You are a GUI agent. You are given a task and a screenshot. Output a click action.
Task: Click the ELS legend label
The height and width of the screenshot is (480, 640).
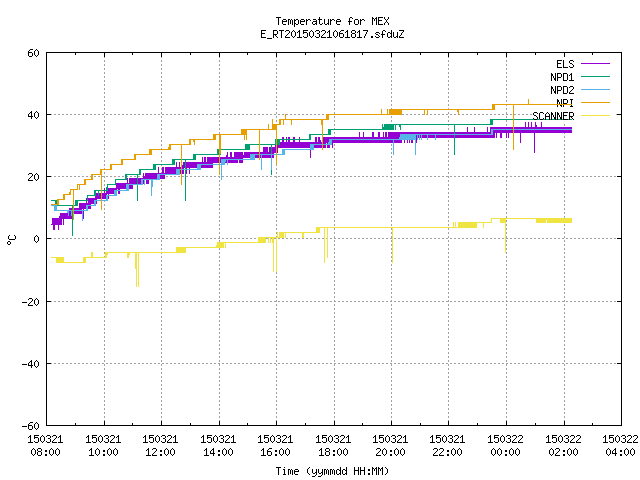pos(565,64)
